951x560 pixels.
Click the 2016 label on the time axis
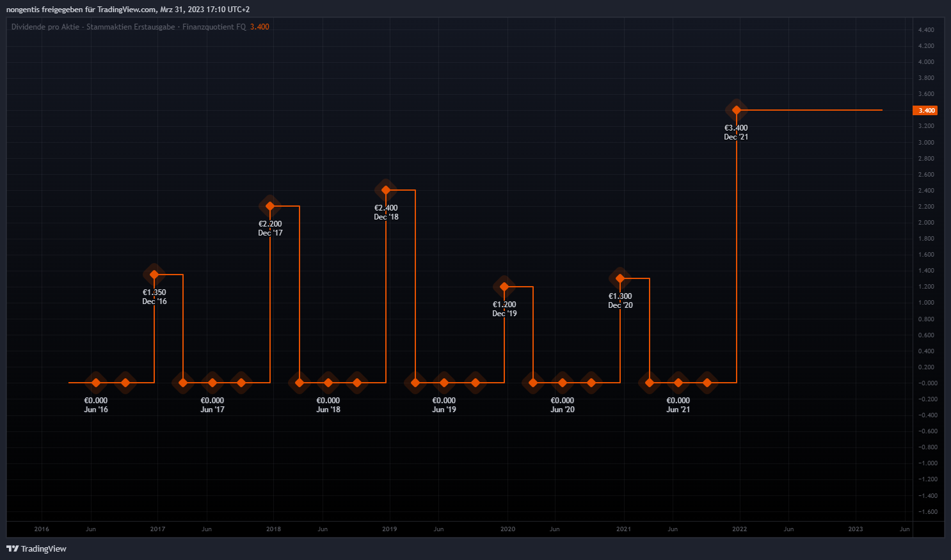[42, 529]
